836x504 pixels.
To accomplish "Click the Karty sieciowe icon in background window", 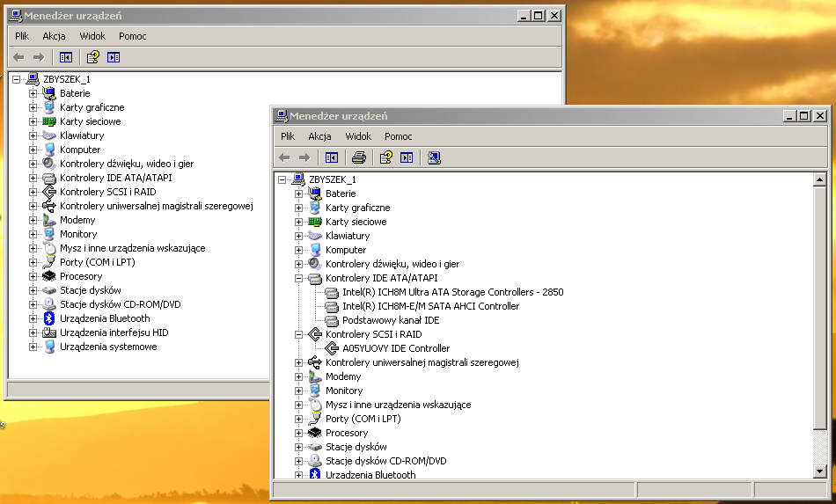I will pos(49,121).
